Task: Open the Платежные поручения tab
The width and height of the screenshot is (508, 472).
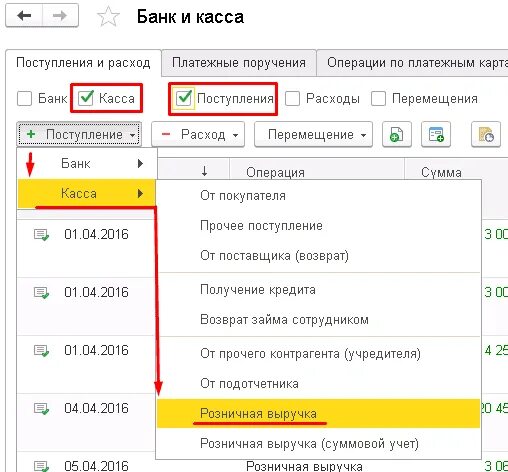Action: 239,63
